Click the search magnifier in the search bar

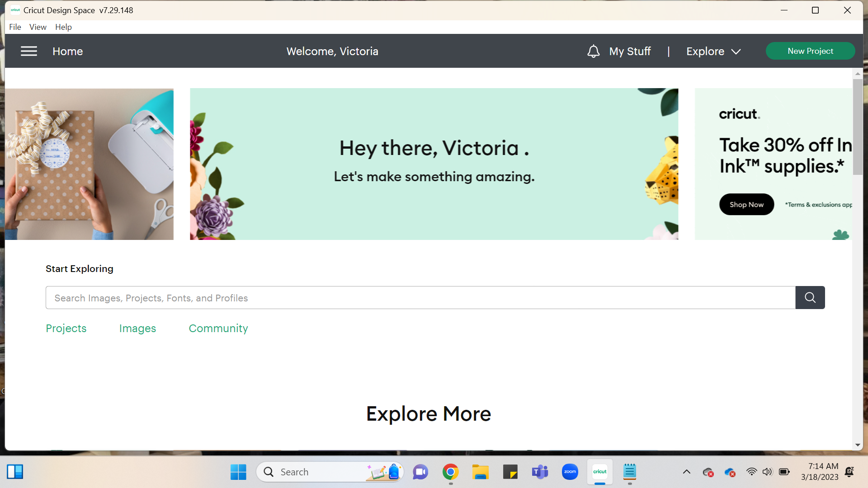click(810, 297)
